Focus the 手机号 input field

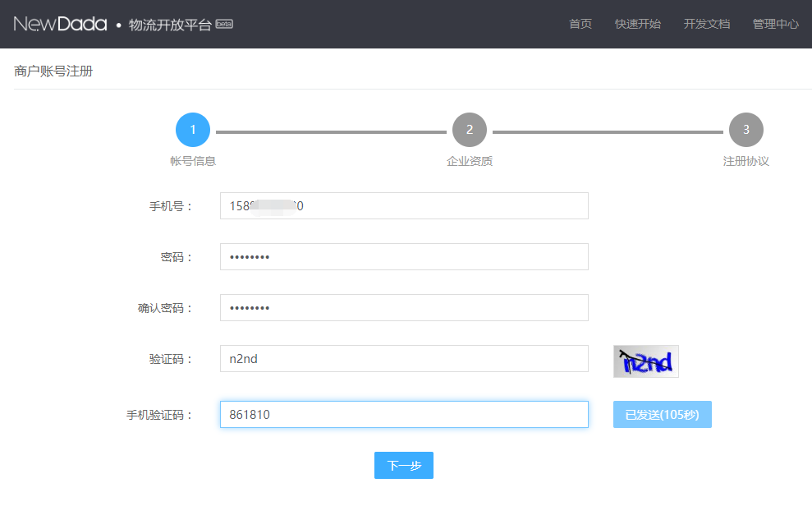(404, 206)
